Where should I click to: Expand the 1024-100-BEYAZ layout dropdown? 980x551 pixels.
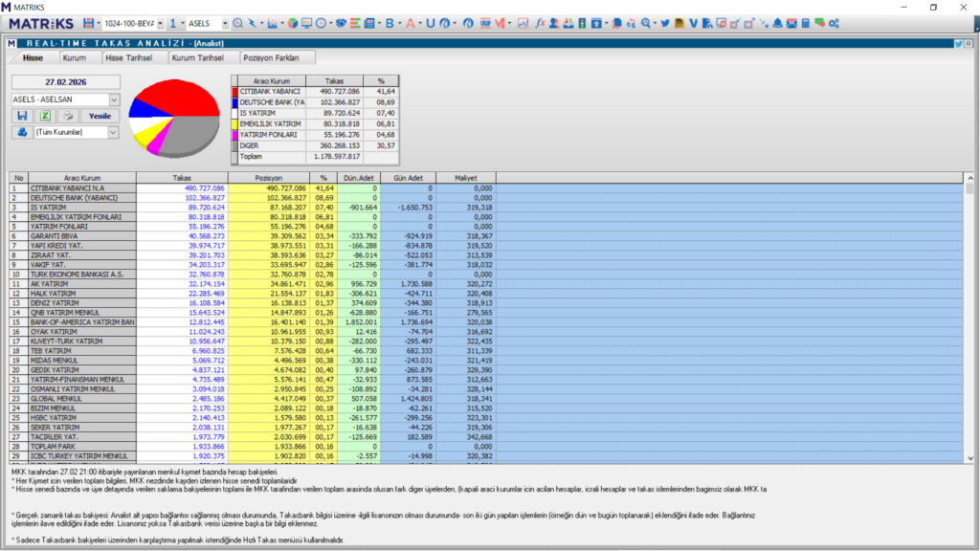(x=159, y=22)
